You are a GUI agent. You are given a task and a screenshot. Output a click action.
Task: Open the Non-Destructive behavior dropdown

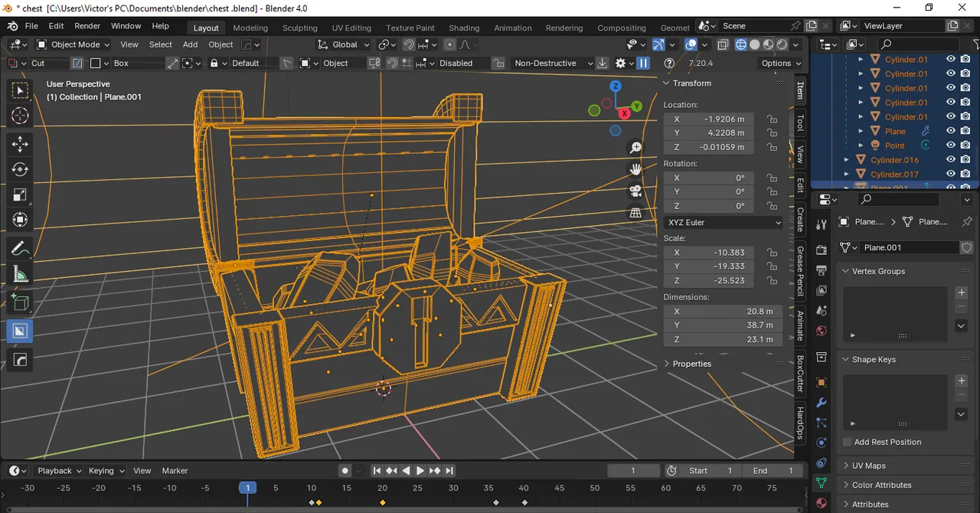click(x=553, y=64)
